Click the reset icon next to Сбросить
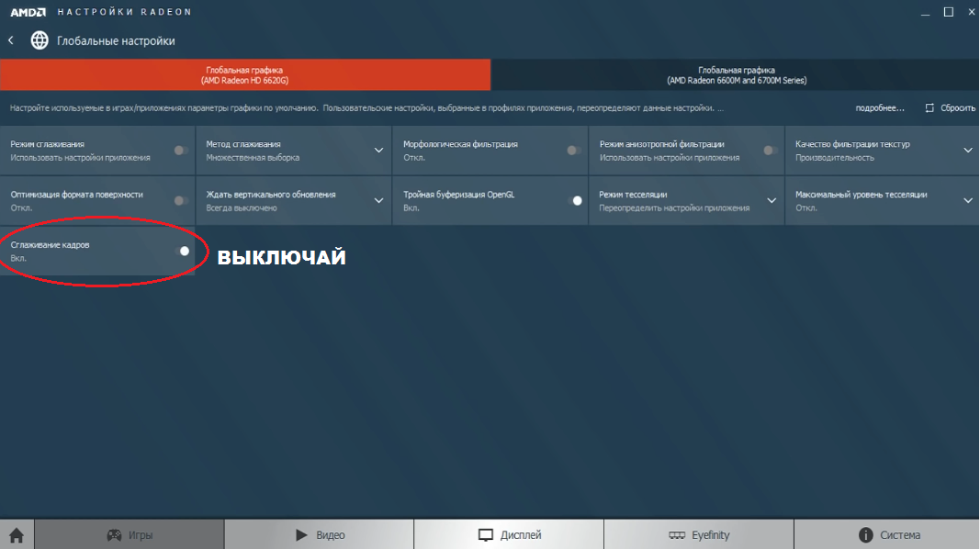Screen dimensions: 980x549 [x=929, y=108]
